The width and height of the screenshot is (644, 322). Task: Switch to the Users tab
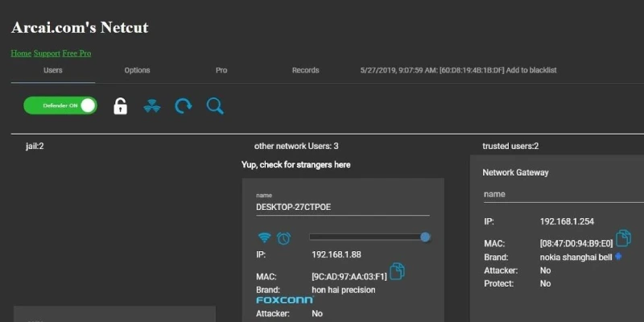point(53,71)
